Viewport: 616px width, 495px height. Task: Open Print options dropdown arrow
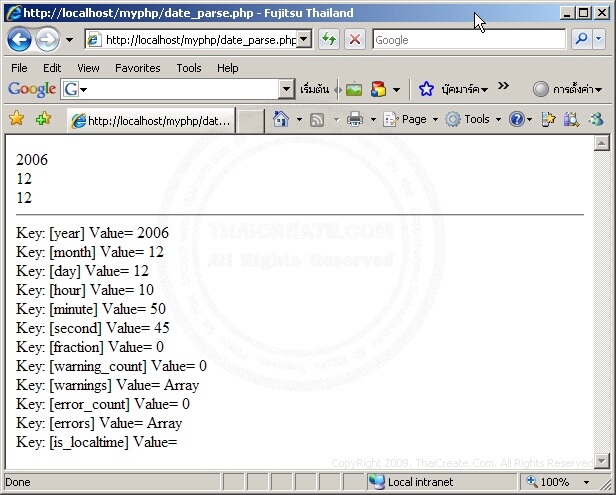coord(373,119)
